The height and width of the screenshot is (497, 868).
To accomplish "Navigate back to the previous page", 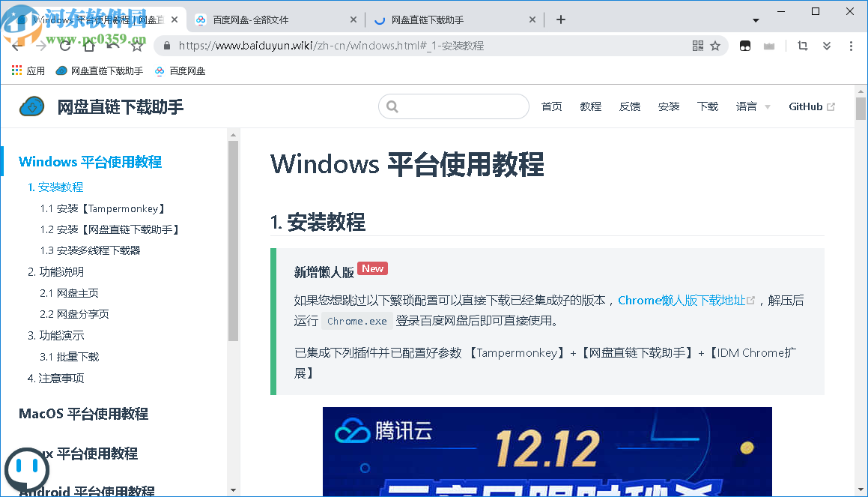I will (x=16, y=46).
